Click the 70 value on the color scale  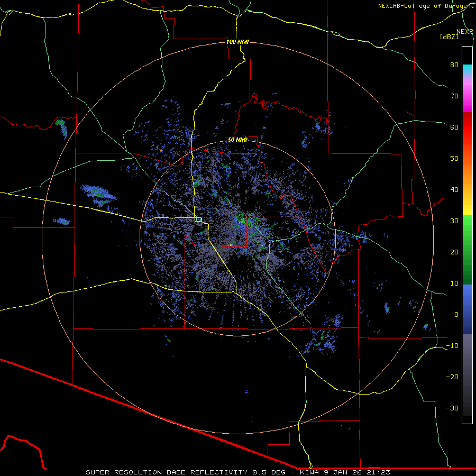pyautogui.click(x=454, y=96)
